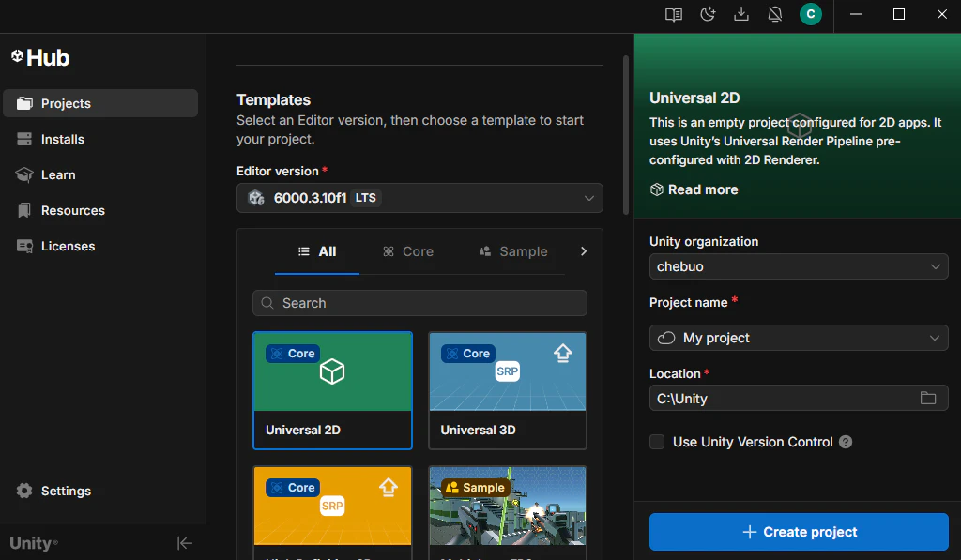Click the cube icon next to Read more
The height and width of the screenshot is (560, 961).
[x=656, y=189]
